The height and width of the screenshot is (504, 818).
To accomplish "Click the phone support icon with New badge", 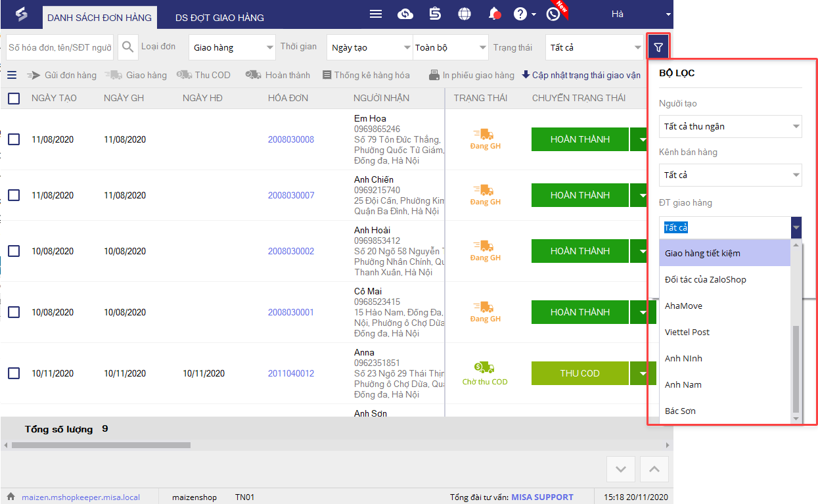I will (x=553, y=14).
